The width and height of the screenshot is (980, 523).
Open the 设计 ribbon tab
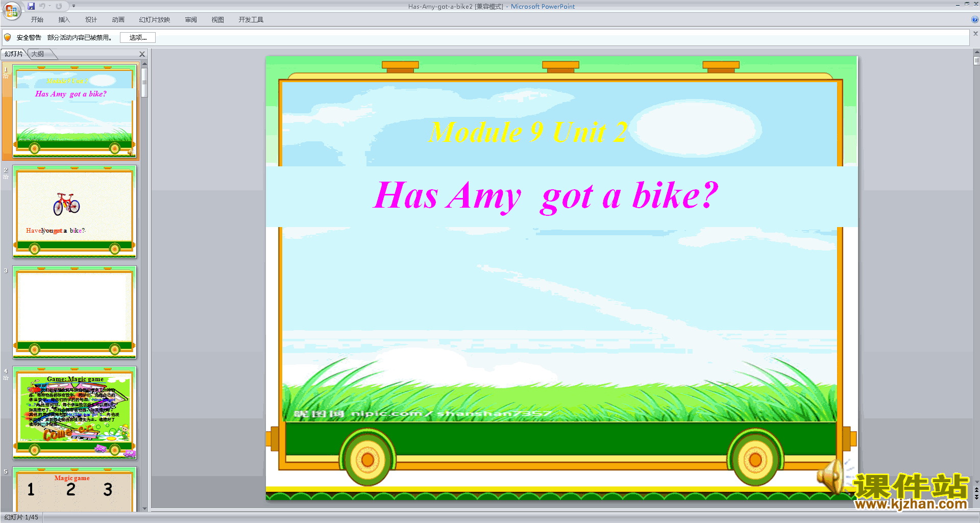pyautogui.click(x=91, y=20)
